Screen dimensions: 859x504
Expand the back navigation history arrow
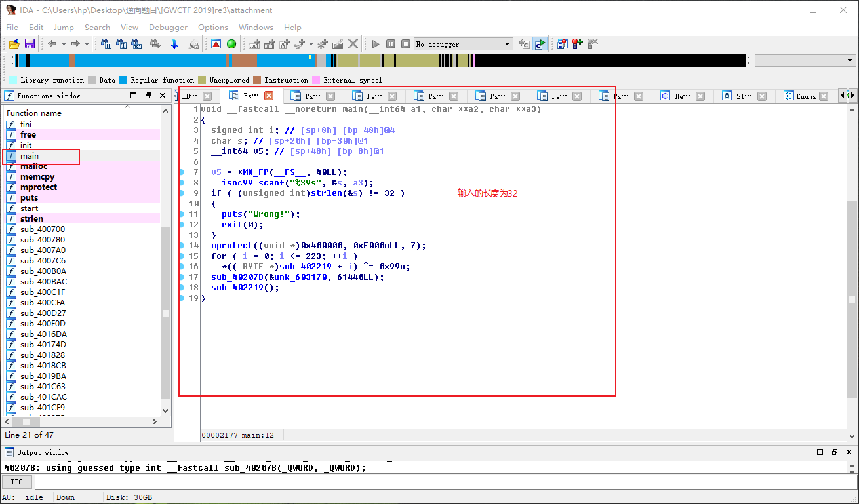click(x=64, y=44)
